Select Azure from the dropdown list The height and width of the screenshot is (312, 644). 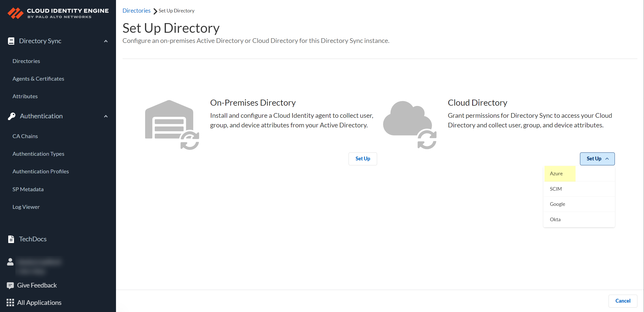[556, 174]
